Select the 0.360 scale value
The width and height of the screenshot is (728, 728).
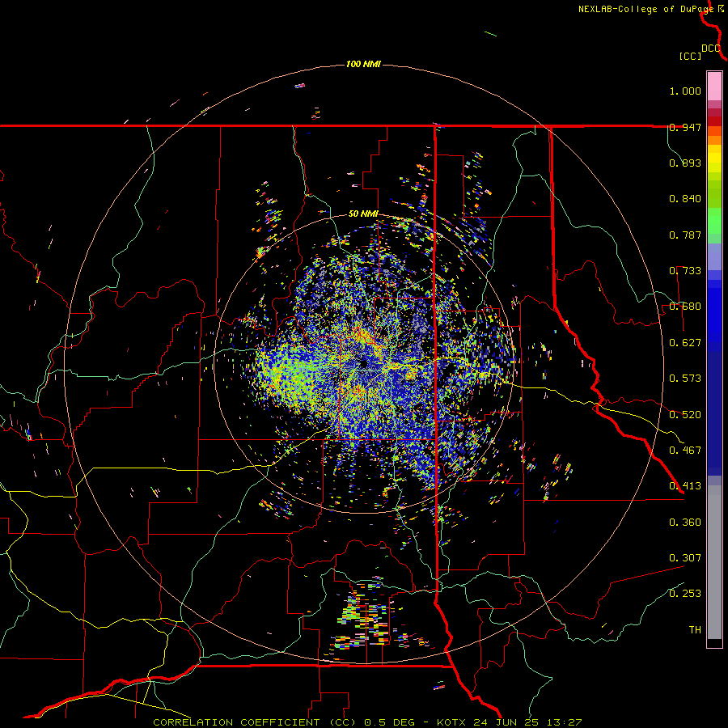(685, 523)
